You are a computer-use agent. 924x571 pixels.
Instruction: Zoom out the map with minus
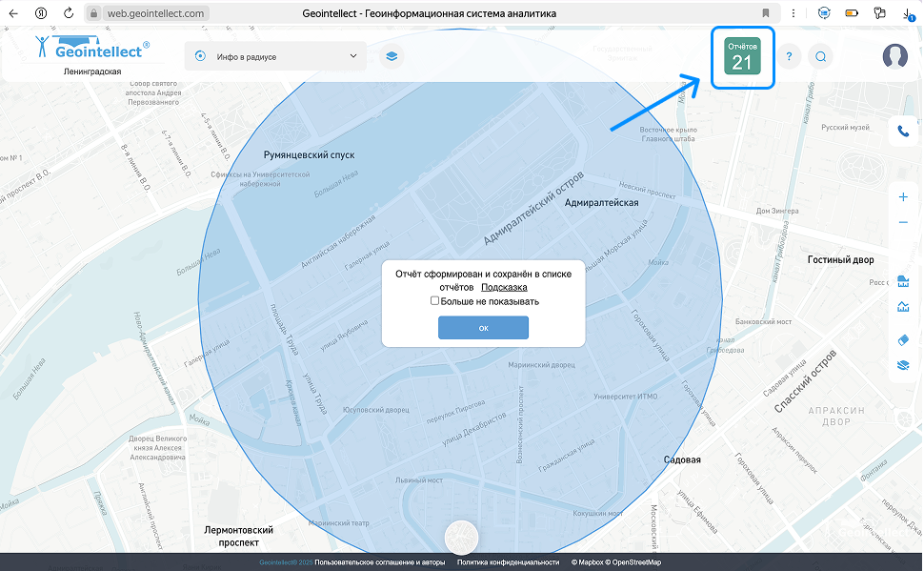tap(903, 222)
